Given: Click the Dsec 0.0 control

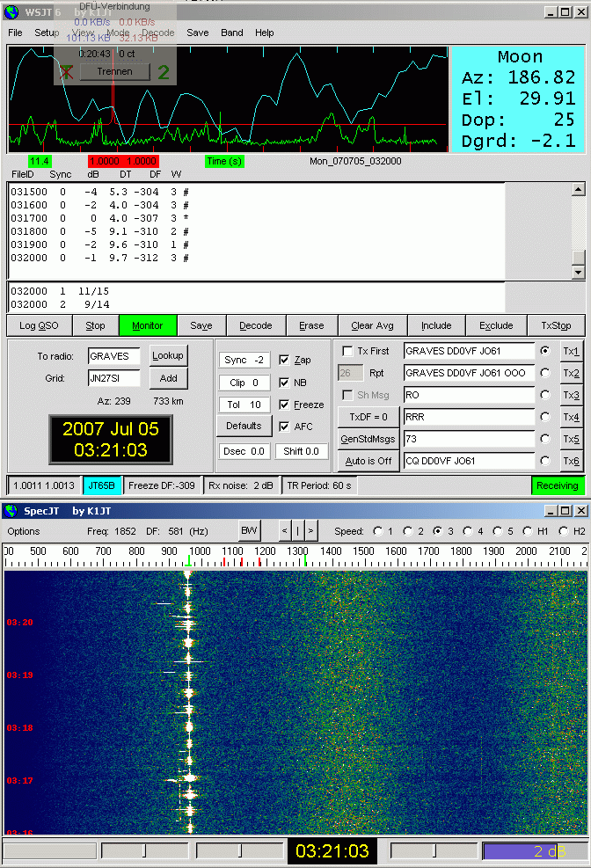Looking at the screenshot, I should click(244, 451).
